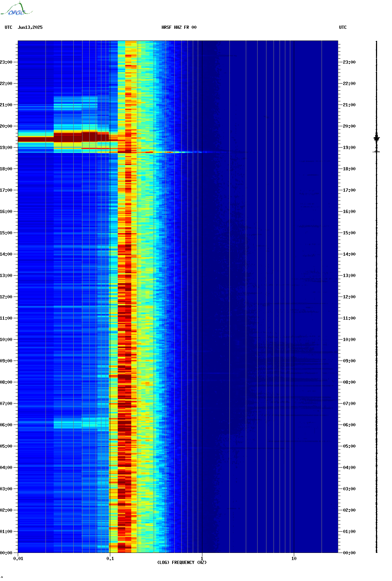Click the 'HRSF HHZ FR 00' station title

pos(179,27)
